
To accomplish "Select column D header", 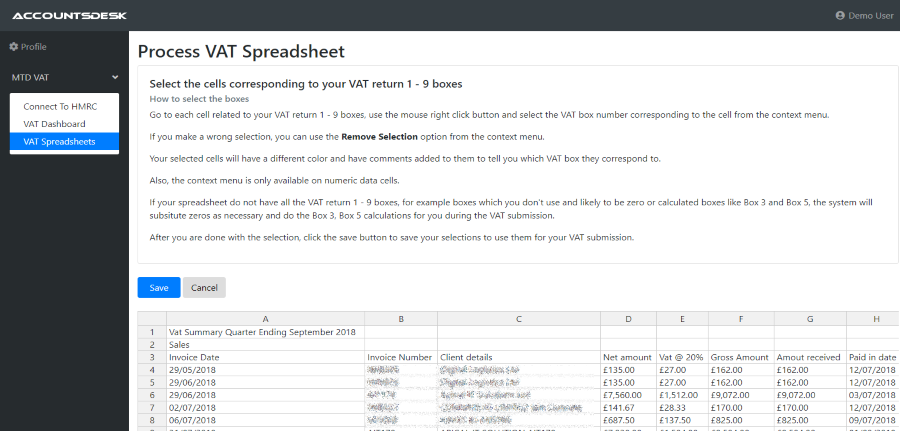I will pyautogui.click(x=628, y=319).
